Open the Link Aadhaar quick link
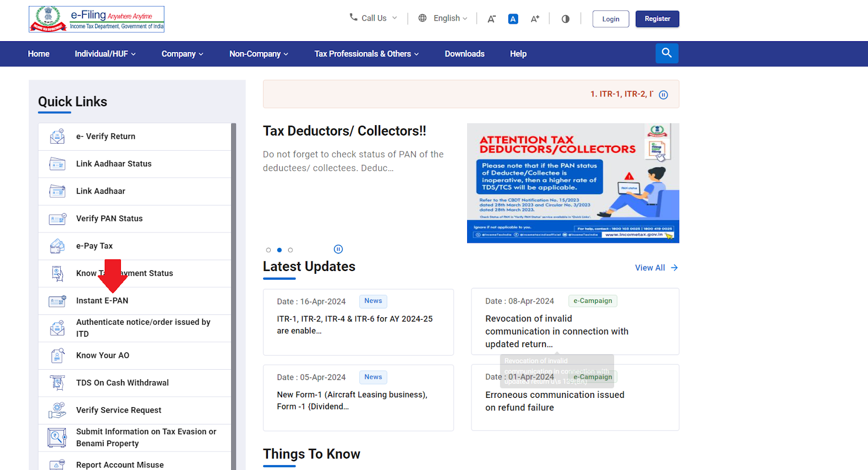 (135, 191)
